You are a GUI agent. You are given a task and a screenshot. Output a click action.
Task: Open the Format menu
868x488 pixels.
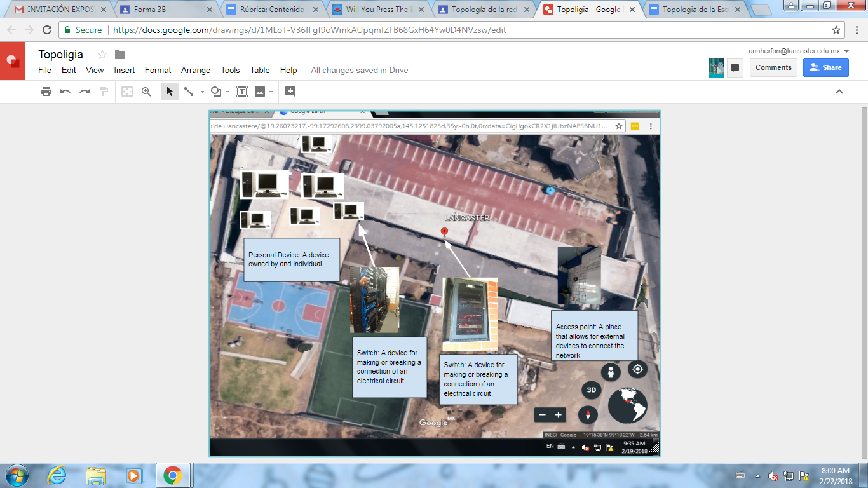(158, 70)
